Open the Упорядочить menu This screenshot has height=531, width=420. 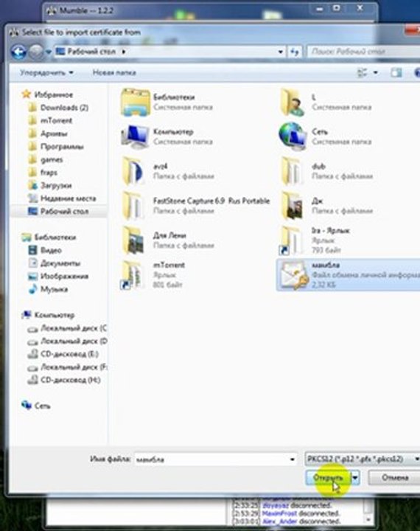pyautogui.click(x=46, y=72)
